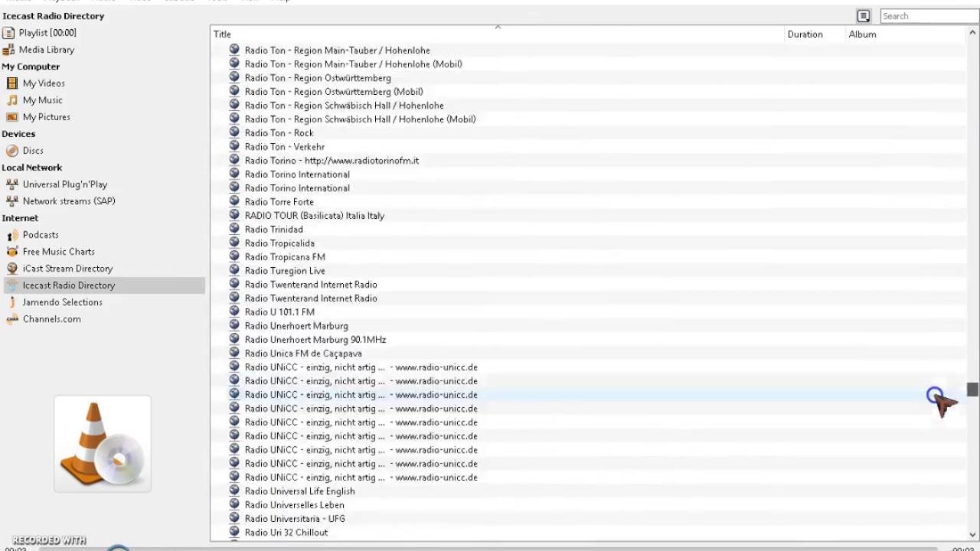
Task: Select RADIO TOUR (Basilicata) Italia Italy
Action: click(315, 216)
